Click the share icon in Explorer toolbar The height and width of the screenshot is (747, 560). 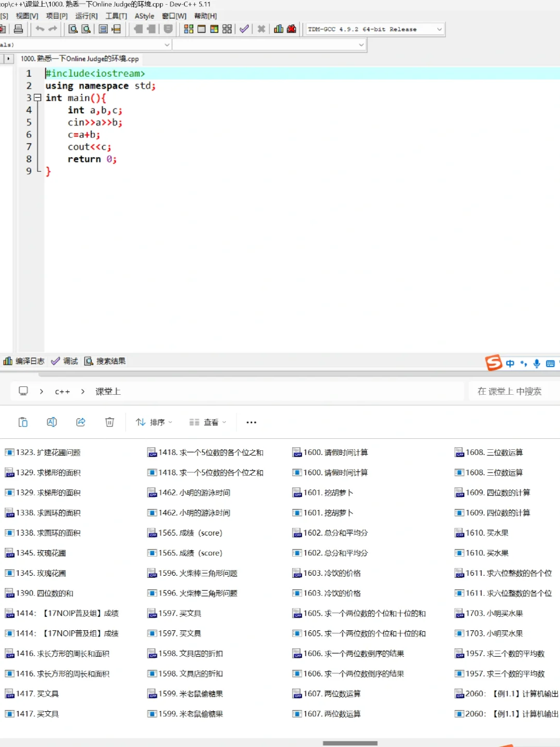[80, 422]
